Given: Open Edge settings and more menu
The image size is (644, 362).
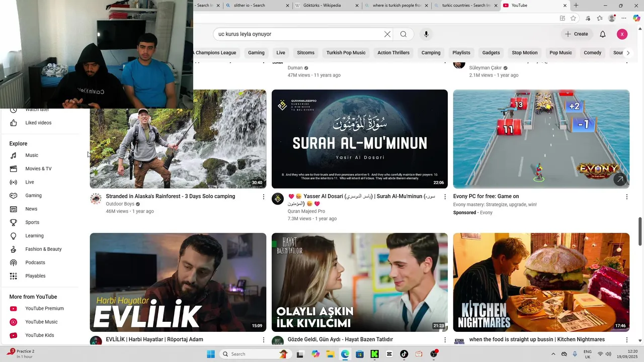Looking at the screenshot, I should (x=624, y=18).
